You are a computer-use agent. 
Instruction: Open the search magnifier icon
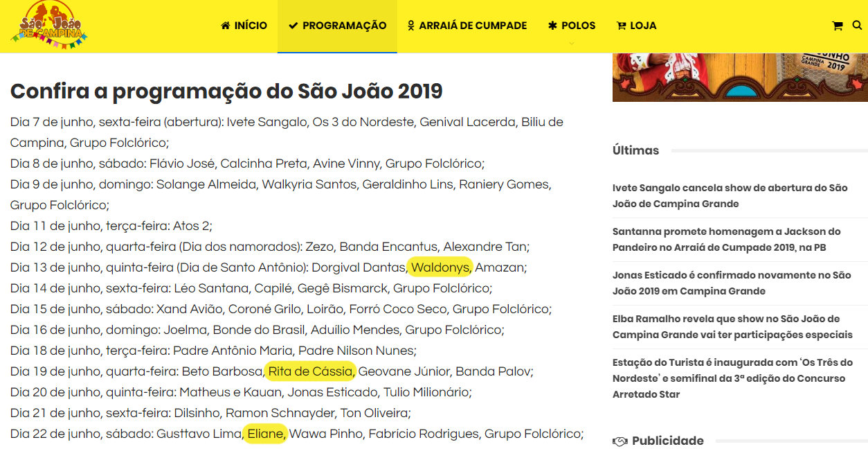click(857, 25)
